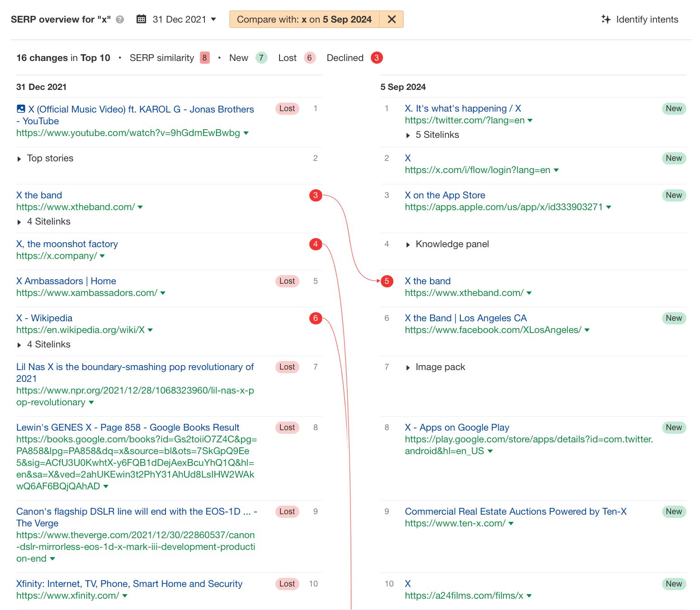This screenshot has width=700, height=610.
Task: Open the X Ambassadors Home link
Action: [66, 281]
